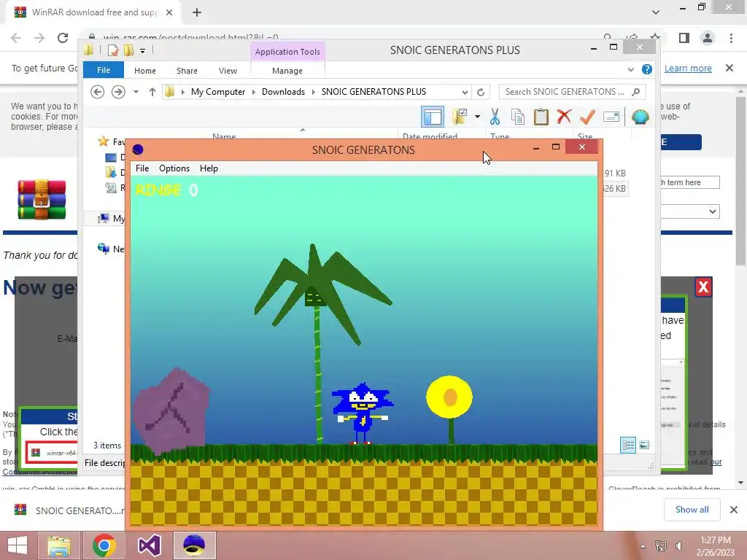Select Favorites in Explorer navigation pane
747x560 pixels.
pos(112,141)
